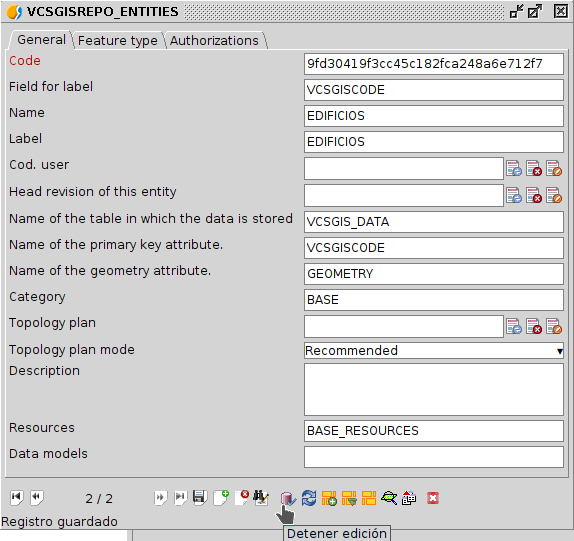Click the Field for label input
Viewport: 574px width, 541px height.
434,90
